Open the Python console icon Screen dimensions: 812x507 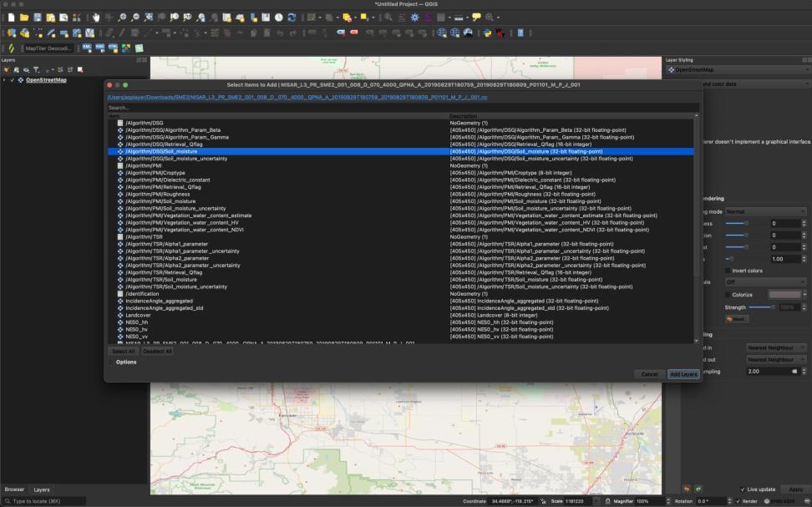[x=487, y=33]
